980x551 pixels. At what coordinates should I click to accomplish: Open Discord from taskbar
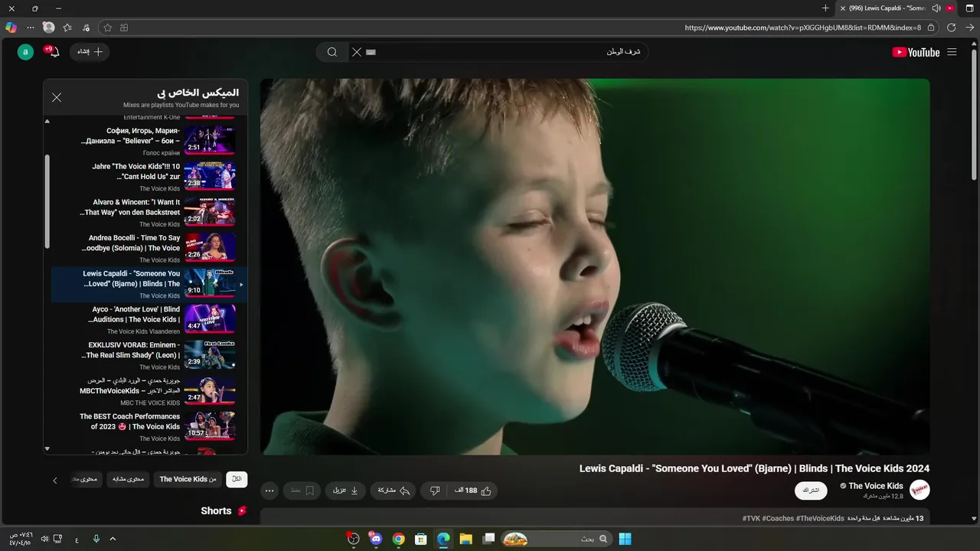click(x=375, y=539)
